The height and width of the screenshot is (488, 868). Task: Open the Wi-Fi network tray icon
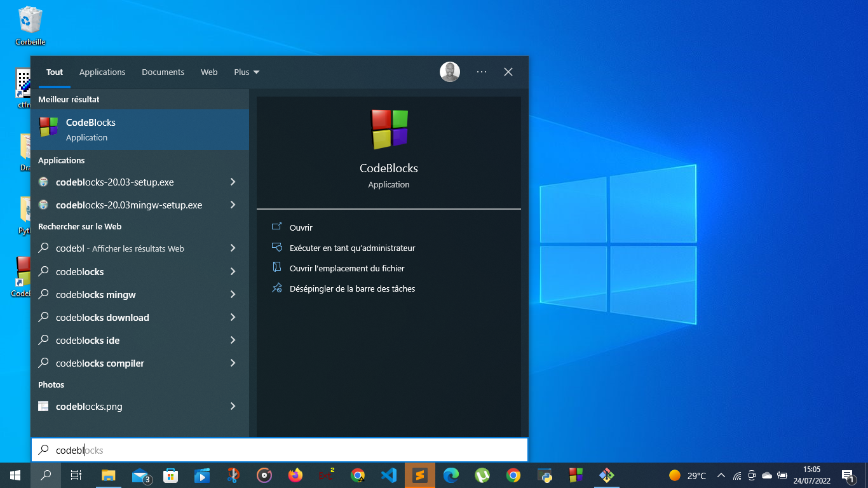click(x=737, y=475)
